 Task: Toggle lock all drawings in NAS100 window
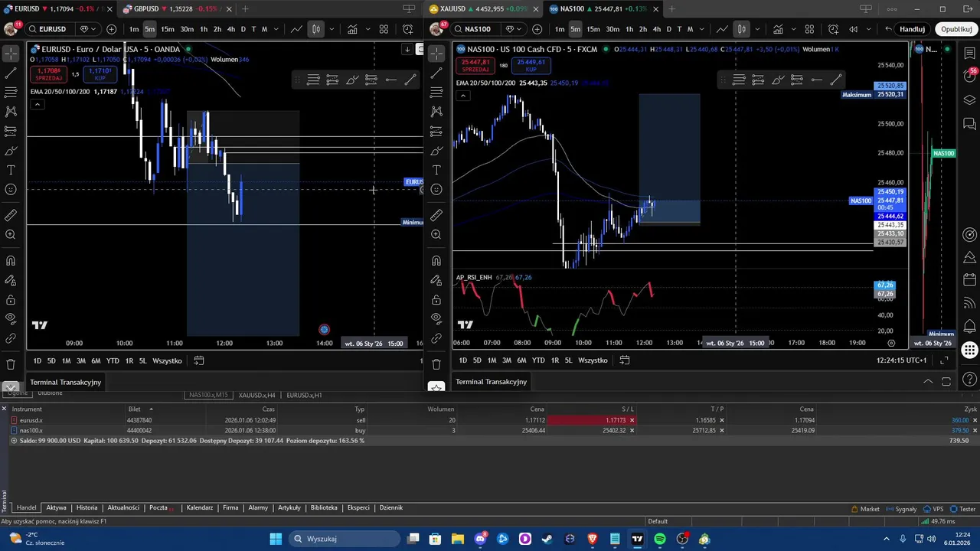click(x=436, y=300)
